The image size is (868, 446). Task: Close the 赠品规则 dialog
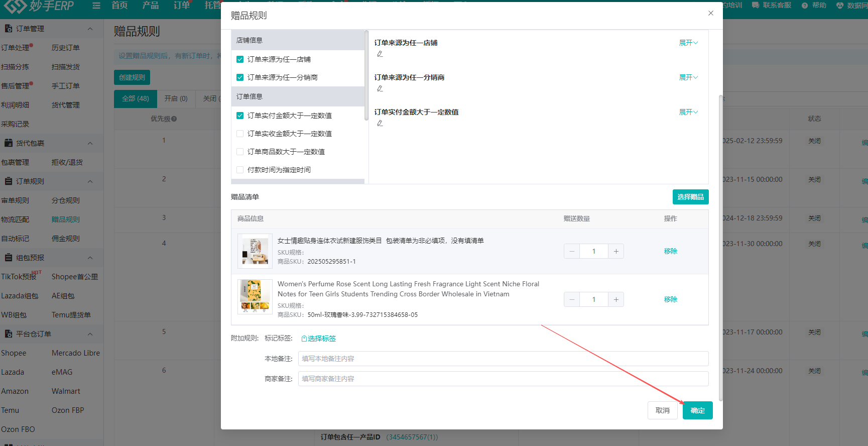(711, 13)
